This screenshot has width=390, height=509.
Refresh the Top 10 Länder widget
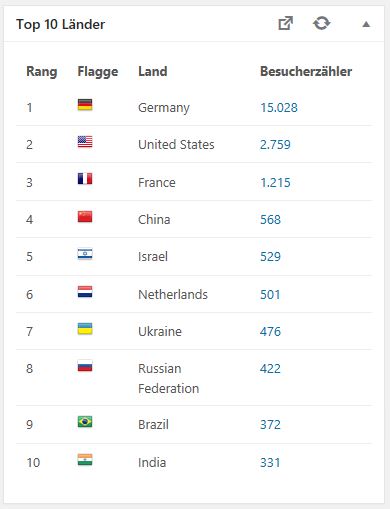point(321,23)
